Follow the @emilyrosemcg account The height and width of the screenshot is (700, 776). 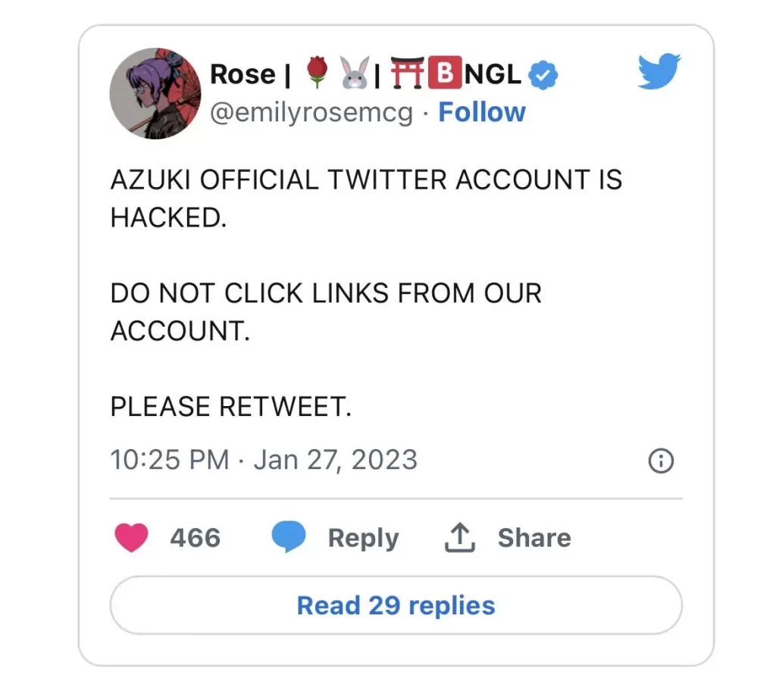(482, 112)
